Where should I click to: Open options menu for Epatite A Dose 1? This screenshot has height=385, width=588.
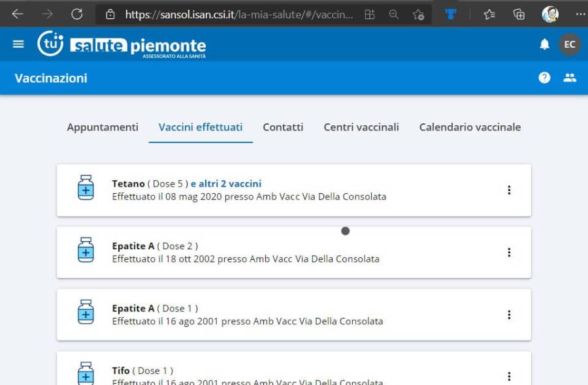click(x=509, y=315)
